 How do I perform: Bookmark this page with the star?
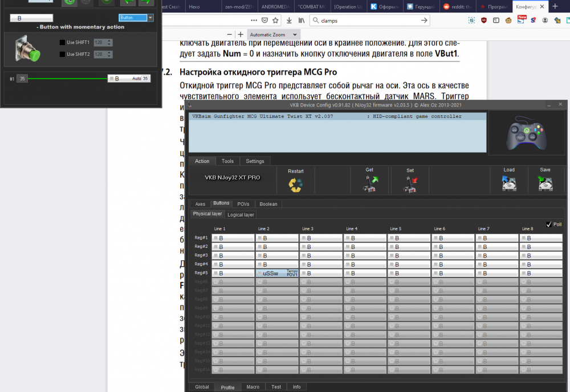tap(275, 21)
